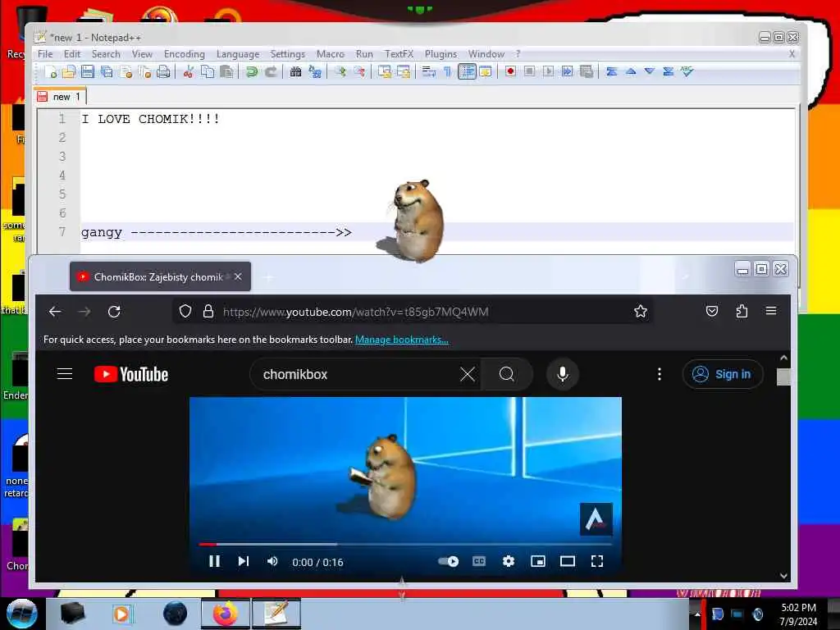840x630 pixels.
Task: Click the Save to Pocket icon
Action: 711,311
